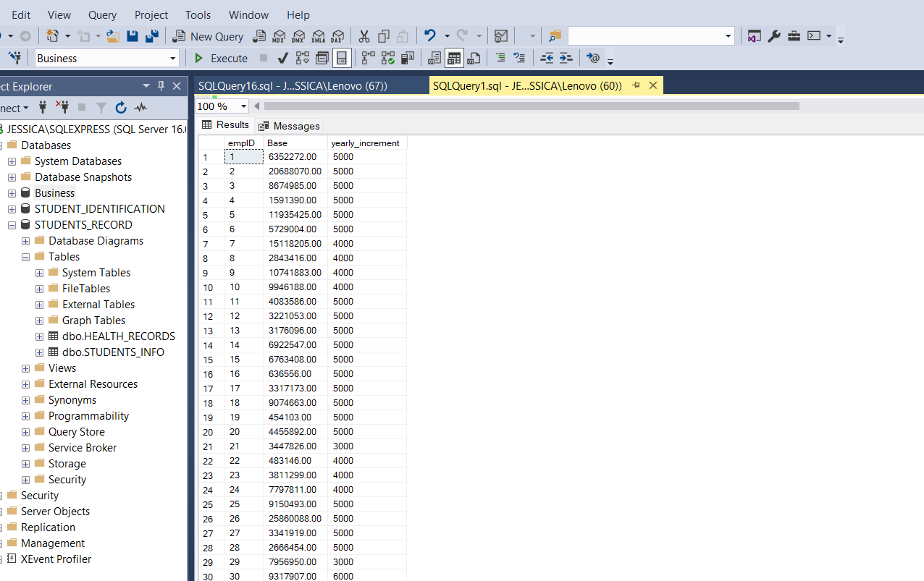This screenshot has height=581, width=924.
Task: Enable SQLCMD mode
Action: 593,58
